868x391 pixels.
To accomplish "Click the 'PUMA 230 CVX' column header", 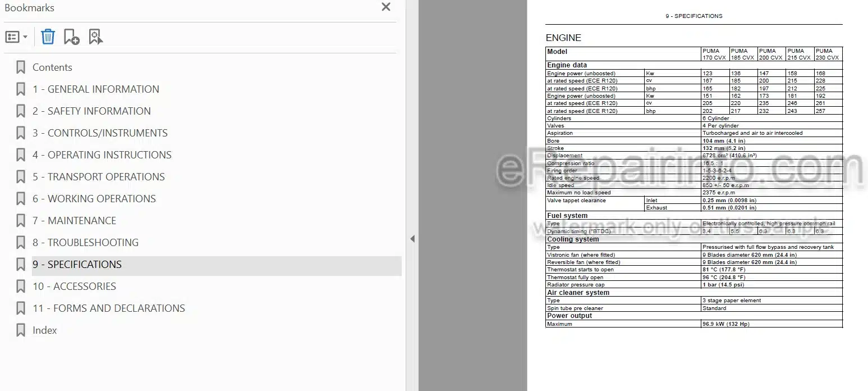I will pyautogui.click(x=828, y=54).
